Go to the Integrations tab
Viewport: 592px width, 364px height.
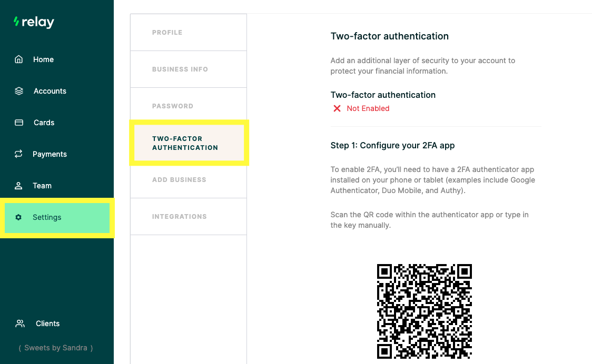[189, 217]
